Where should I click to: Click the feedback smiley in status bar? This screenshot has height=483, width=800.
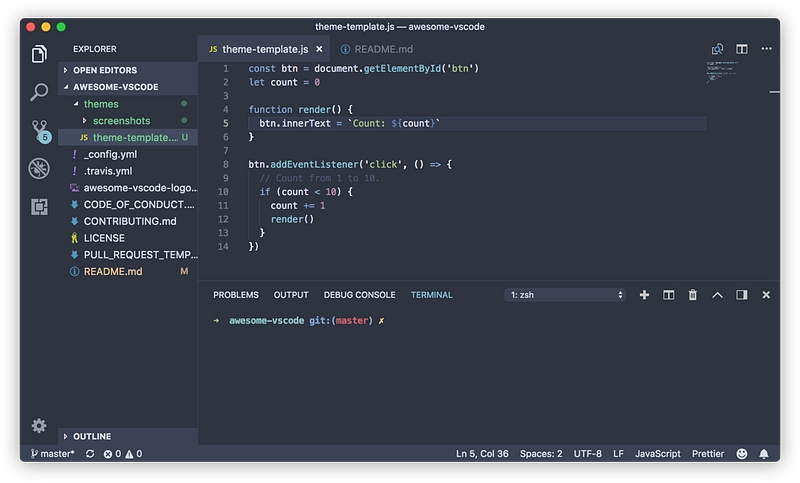[741, 453]
